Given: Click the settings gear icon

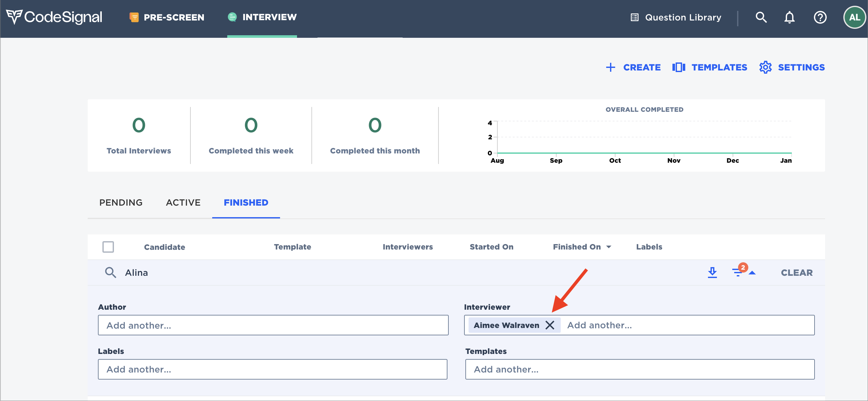Looking at the screenshot, I should [x=765, y=68].
